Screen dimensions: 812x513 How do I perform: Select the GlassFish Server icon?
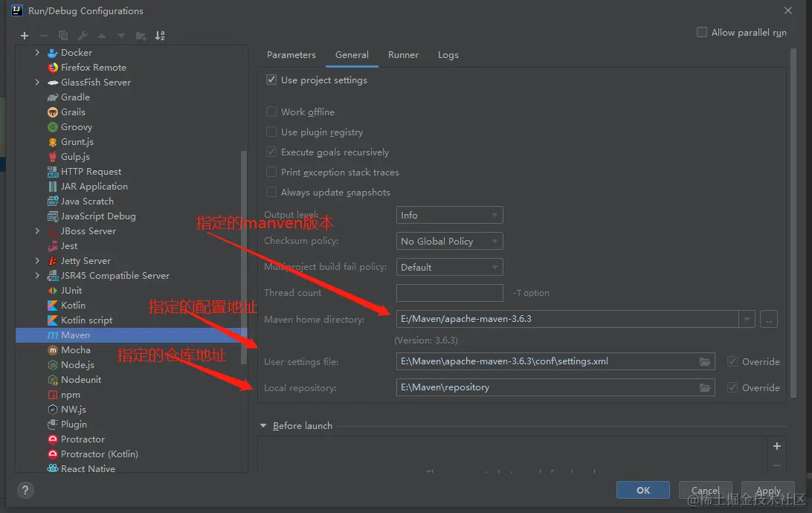coord(52,83)
